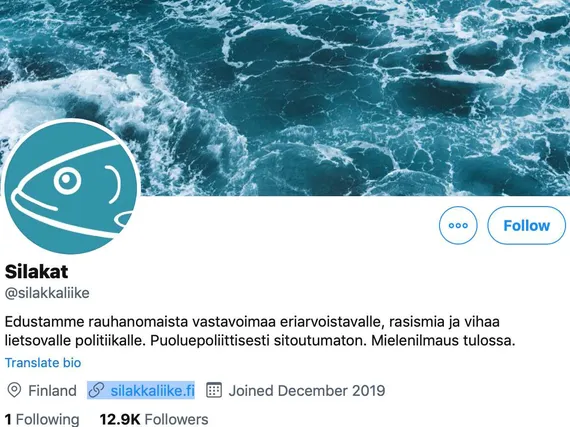Click Joined December 2019 text

click(307, 391)
